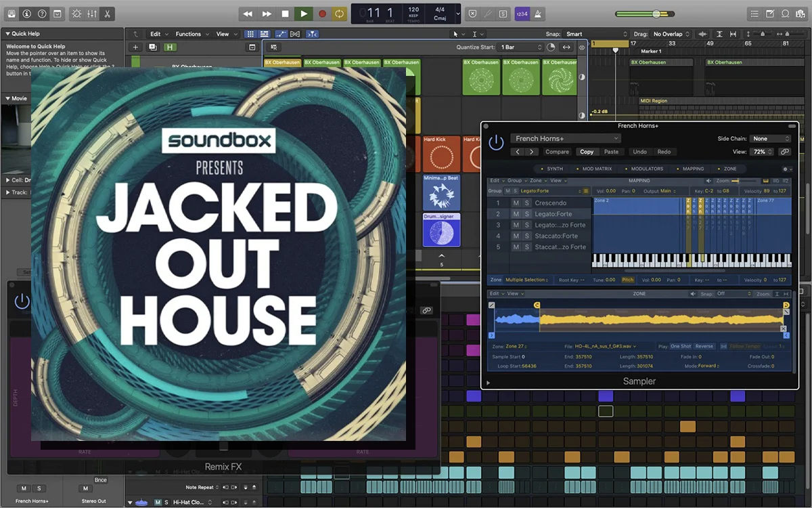Toggle the Reverse button in Zone
This screenshot has height=508, width=812.
point(704,346)
